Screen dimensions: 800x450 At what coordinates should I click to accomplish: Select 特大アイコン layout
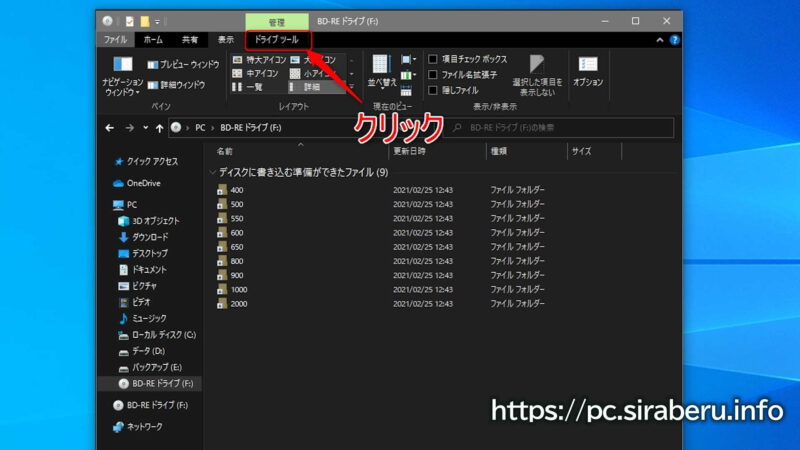point(259,60)
